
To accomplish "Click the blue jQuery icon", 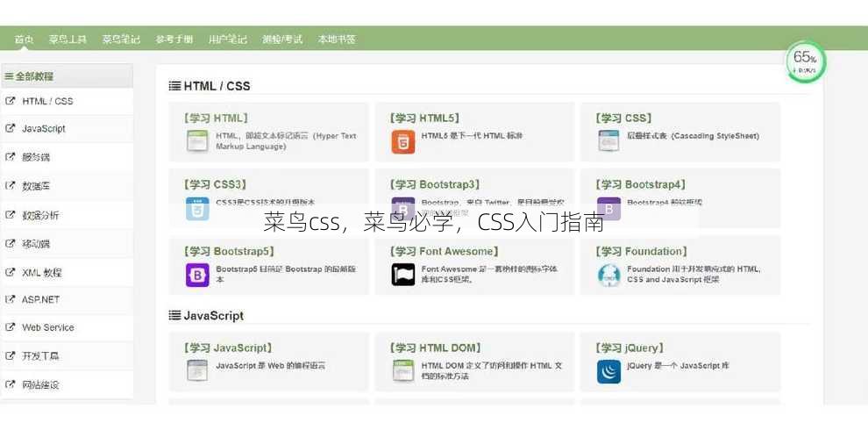I will [x=608, y=372].
